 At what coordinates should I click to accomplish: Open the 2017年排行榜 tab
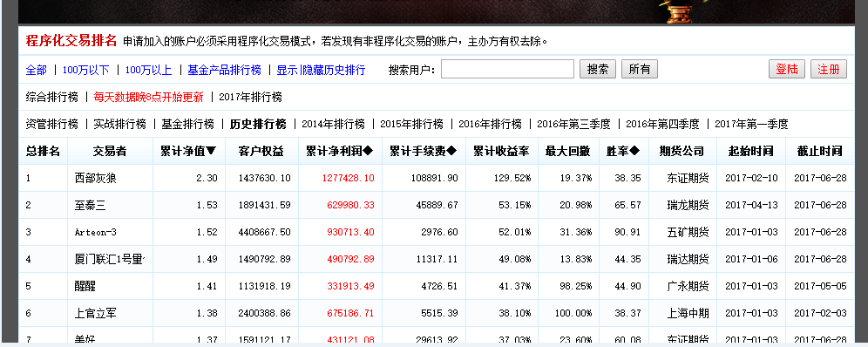click(250, 97)
